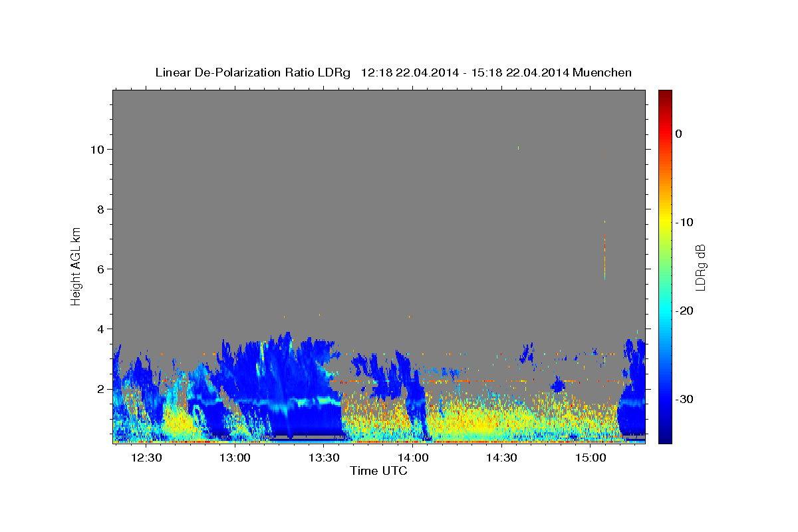Image resolution: width=798 pixels, height=532 pixels.
Task: Click the 12:30 time tick label
Action: click(146, 458)
